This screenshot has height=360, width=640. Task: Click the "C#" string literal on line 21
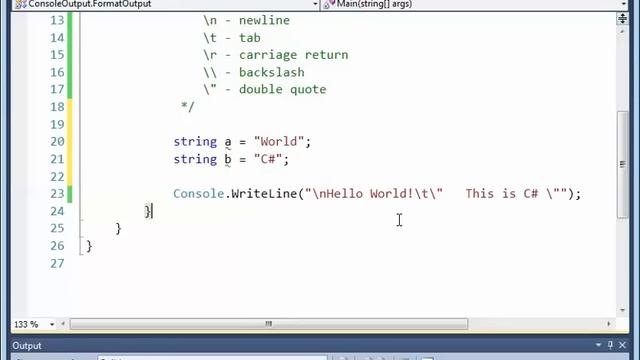(268, 159)
